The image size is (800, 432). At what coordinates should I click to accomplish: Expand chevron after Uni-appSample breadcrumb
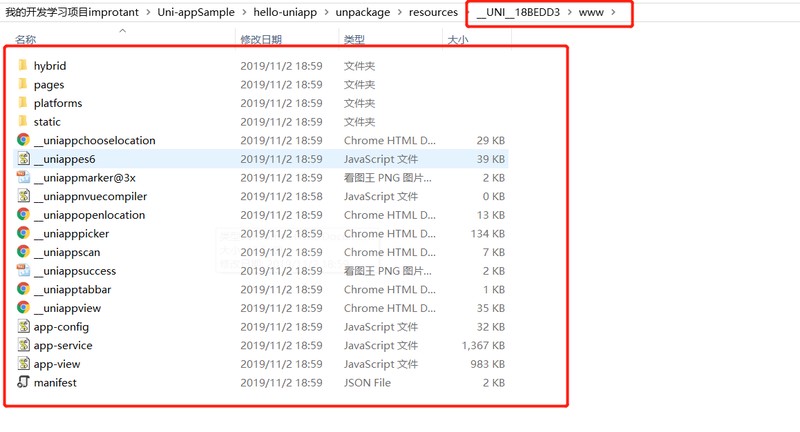click(244, 12)
